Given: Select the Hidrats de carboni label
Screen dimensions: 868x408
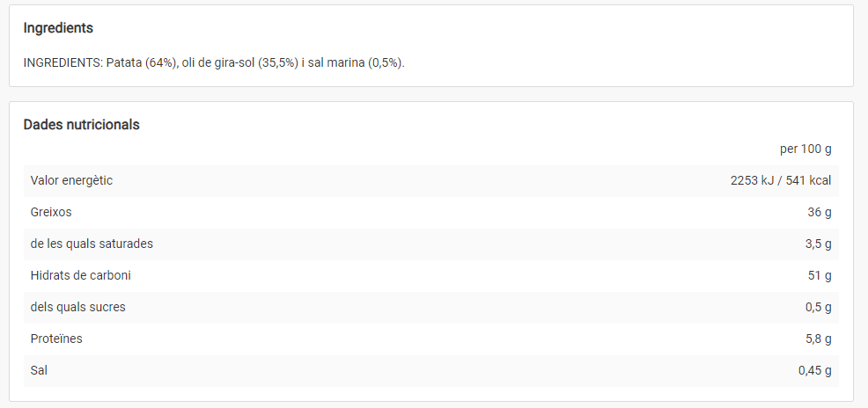Looking at the screenshot, I should point(80,275).
